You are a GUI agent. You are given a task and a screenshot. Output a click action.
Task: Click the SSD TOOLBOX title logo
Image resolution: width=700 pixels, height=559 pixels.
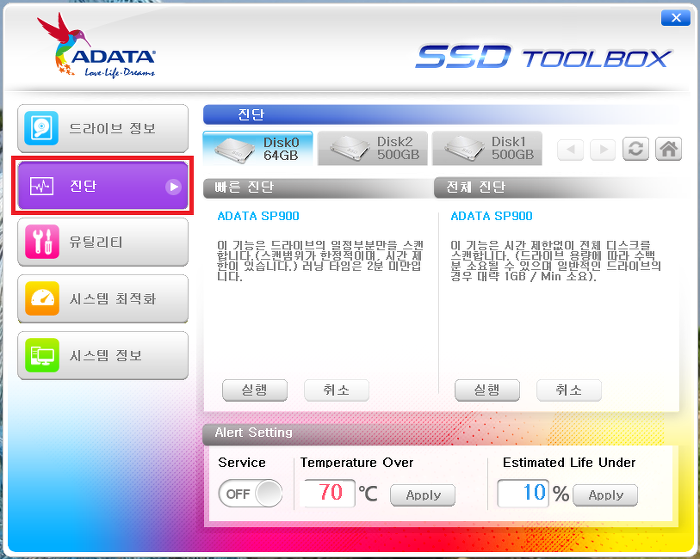(x=544, y=57)
